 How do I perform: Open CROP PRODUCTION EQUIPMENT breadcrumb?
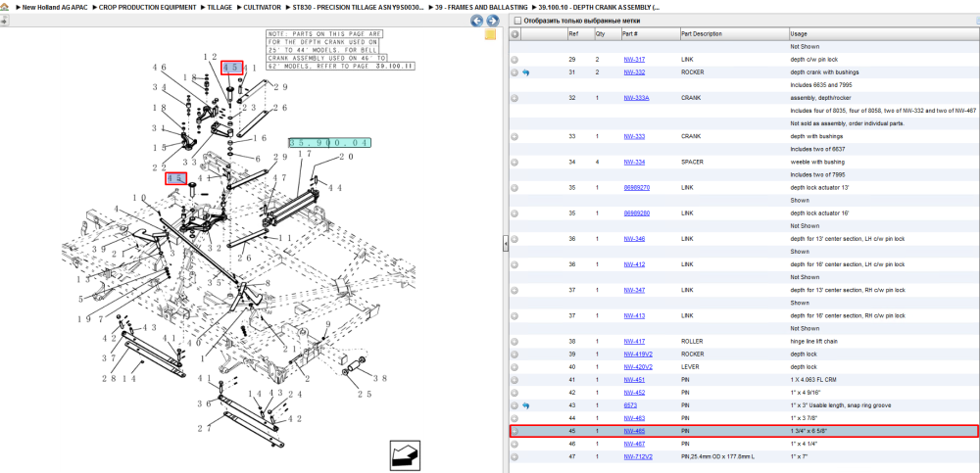point(147,7)
